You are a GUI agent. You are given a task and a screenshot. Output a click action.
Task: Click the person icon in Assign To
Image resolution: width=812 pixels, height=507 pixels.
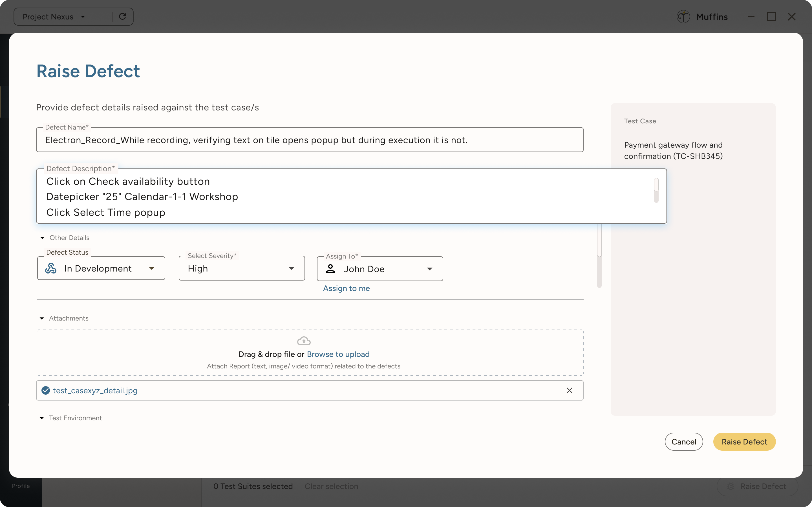pyautogui.click(x=330, y=269)
